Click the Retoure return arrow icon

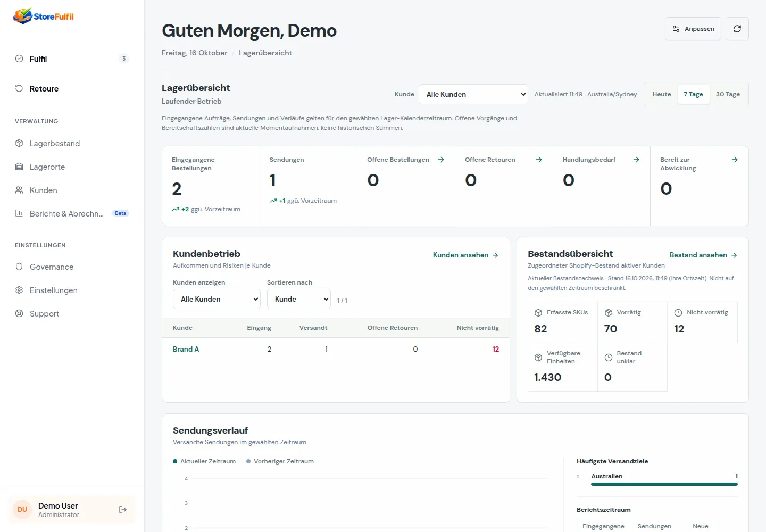point(19,88)
